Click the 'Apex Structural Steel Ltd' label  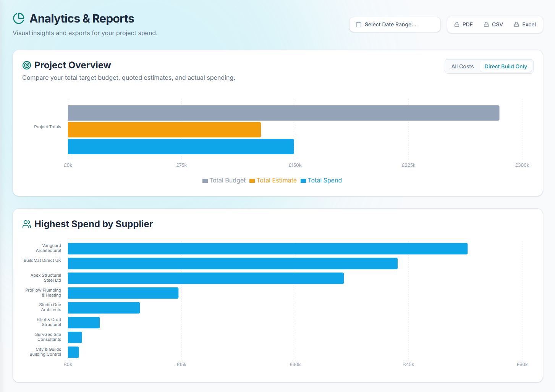tap(46, 278)
